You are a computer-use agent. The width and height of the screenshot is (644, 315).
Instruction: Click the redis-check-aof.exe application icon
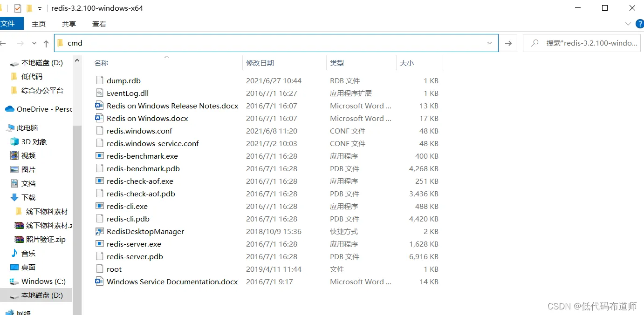pos(99,181)
